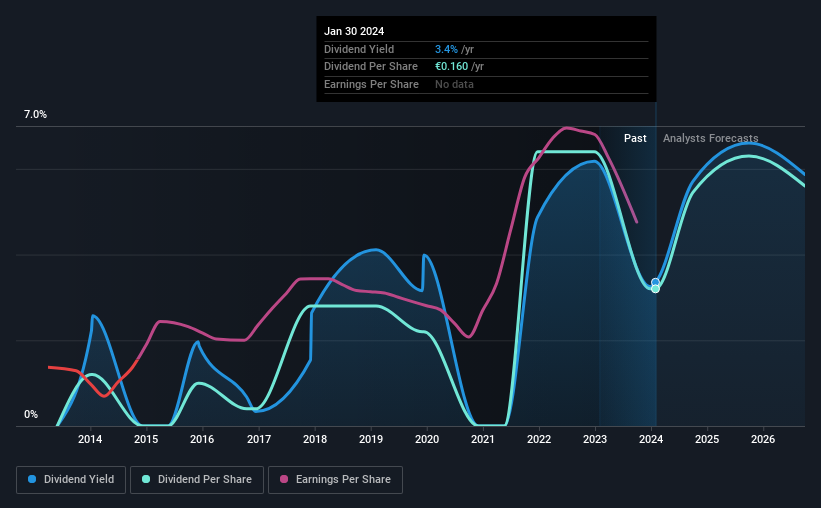821x508 pixels.
Task: Click the No data earnings value
Action: coord(454,84)
